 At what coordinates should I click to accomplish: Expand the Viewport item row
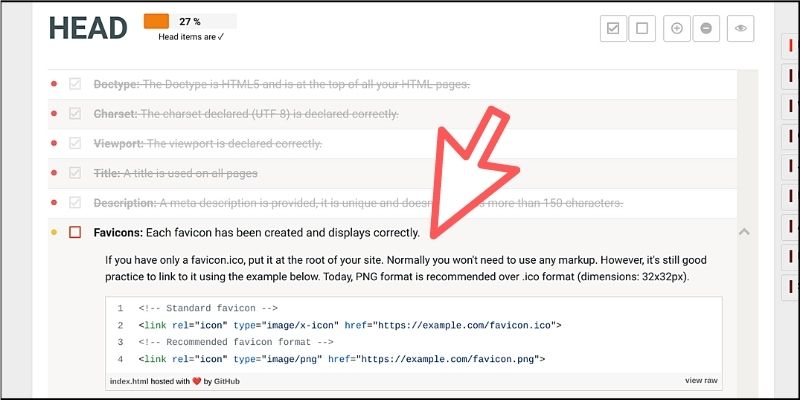[x=392, y=143]
